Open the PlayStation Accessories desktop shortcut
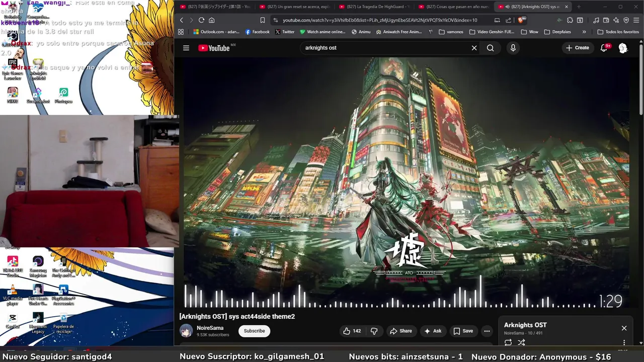The height and width of the screenshot is (362, 644). (63, 295)
